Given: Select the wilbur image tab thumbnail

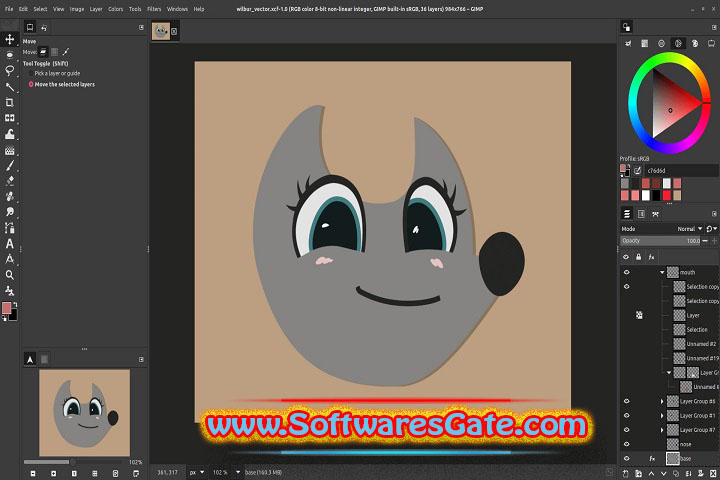Looking at the screenshot, I should point(161,31).
